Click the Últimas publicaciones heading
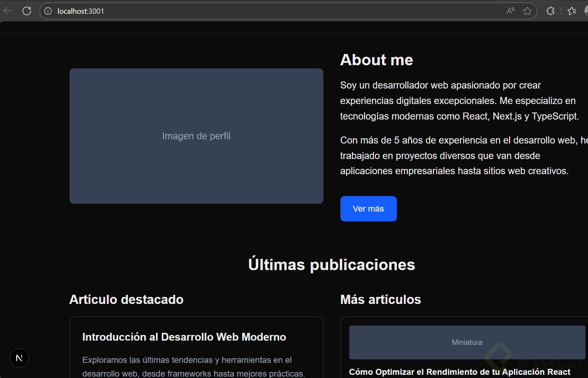588x378 pixels. point(332,264)
